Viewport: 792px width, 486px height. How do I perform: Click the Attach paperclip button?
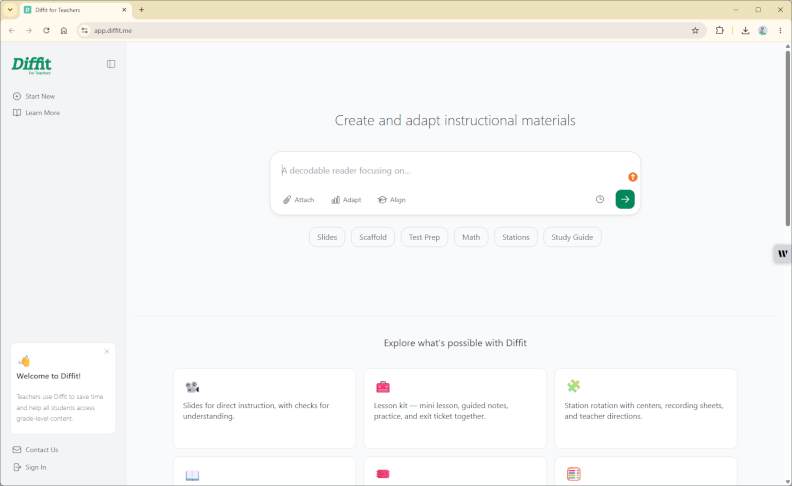[x=299, y=200]
